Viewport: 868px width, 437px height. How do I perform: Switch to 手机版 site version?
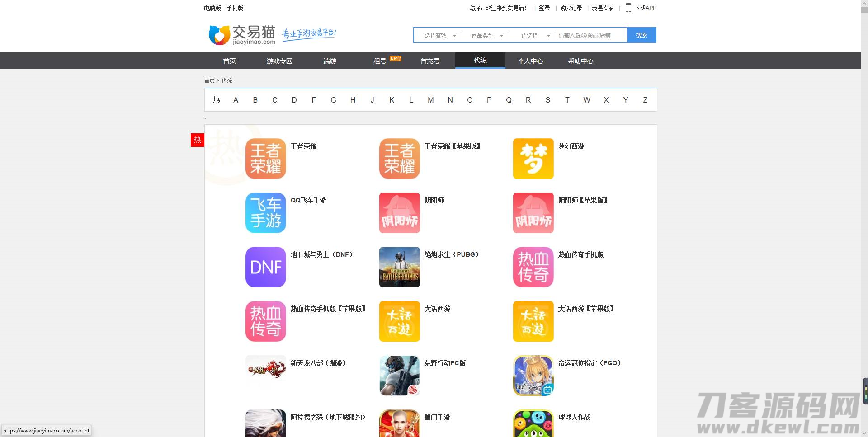pyautogui.click(x=235, y=8)
